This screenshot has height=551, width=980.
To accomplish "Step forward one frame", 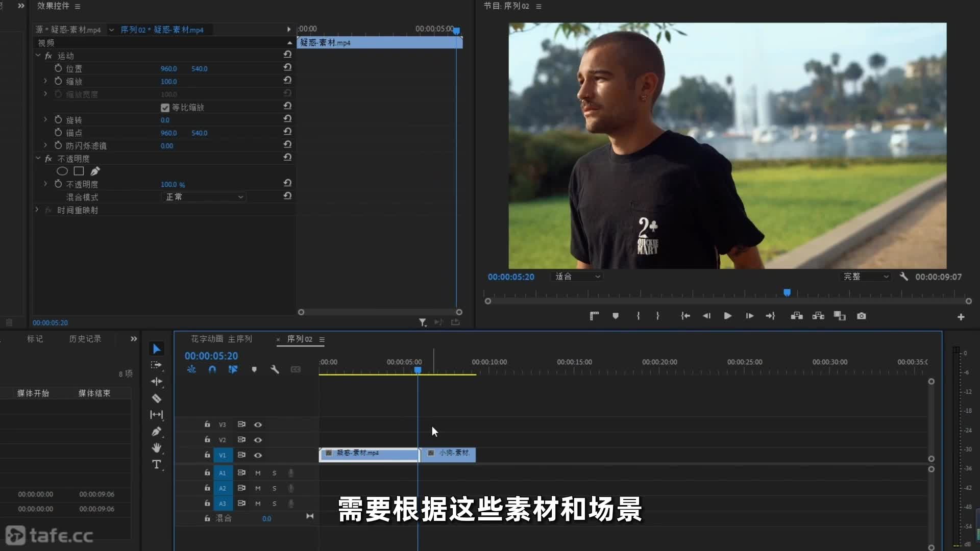I will [x=749, y=316].
